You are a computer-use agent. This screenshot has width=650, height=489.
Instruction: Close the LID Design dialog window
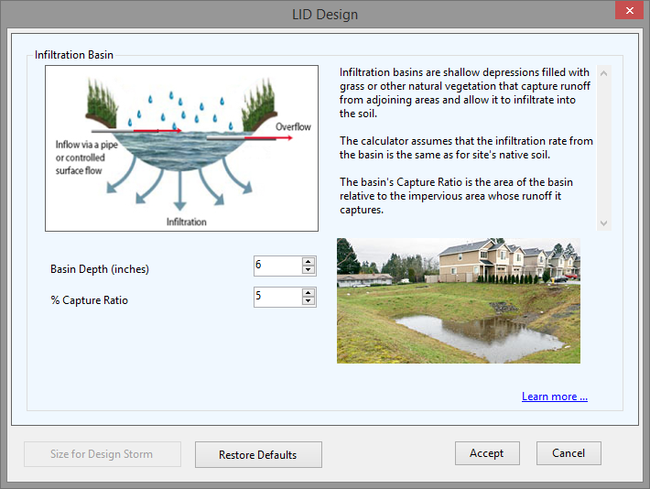pos(625,13)
